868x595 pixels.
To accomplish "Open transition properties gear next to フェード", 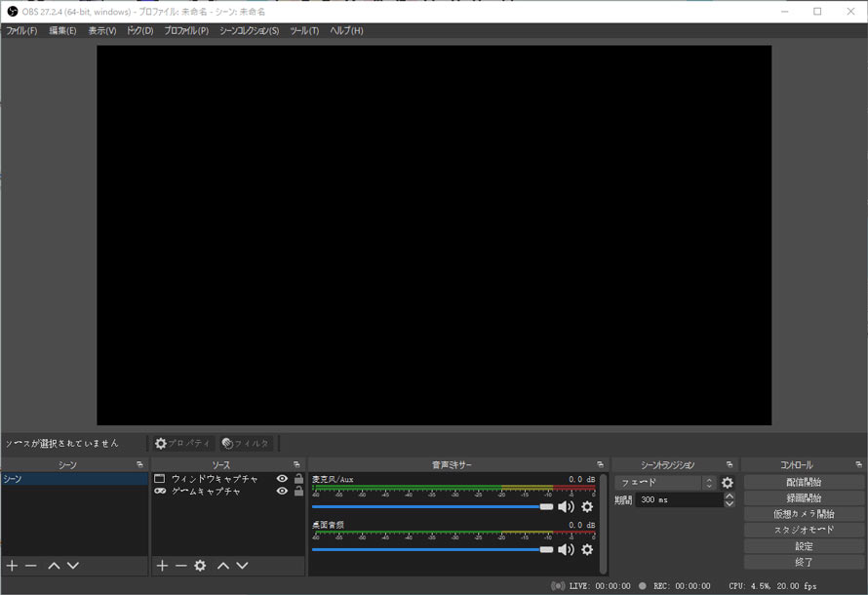I will tap(728, 483).
